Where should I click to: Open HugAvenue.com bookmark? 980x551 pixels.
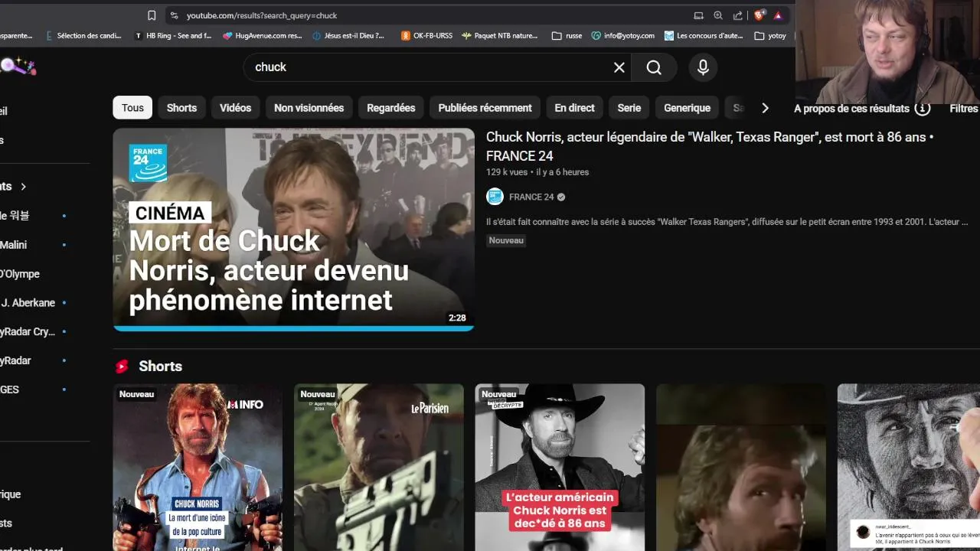pyautogui.click(x=263, y=35)
